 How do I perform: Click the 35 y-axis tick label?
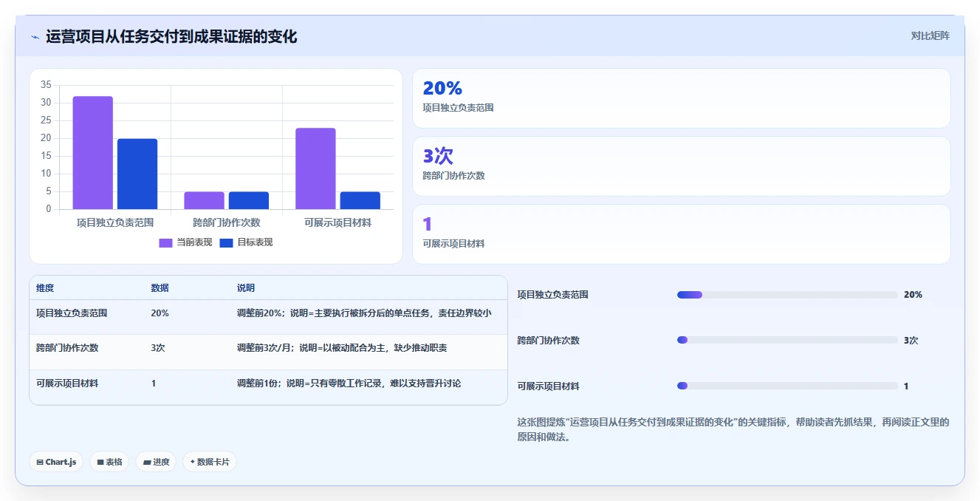coord(46,84)
